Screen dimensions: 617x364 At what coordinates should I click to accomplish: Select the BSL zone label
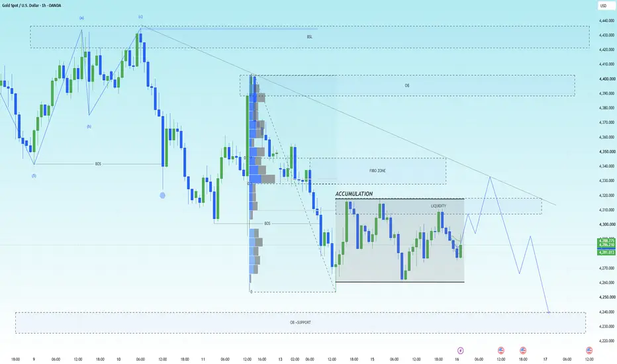[310, 36]
